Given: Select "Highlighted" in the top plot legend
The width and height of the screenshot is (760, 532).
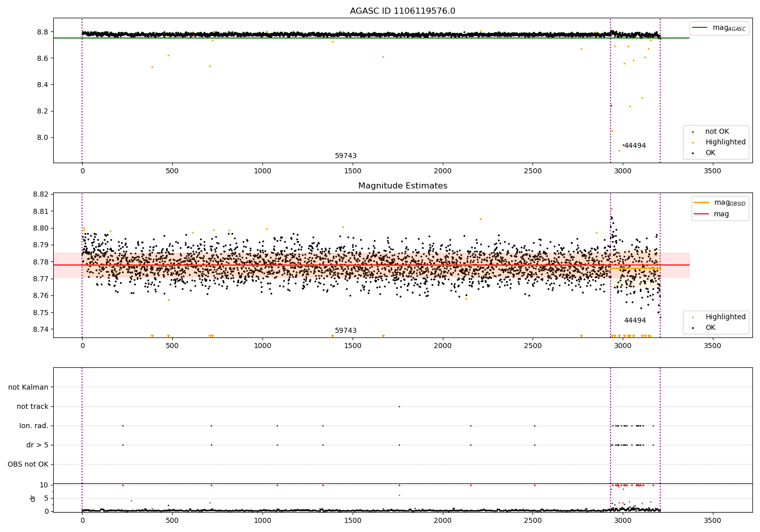Looking at the screenshot, I should tap(725, 142).
